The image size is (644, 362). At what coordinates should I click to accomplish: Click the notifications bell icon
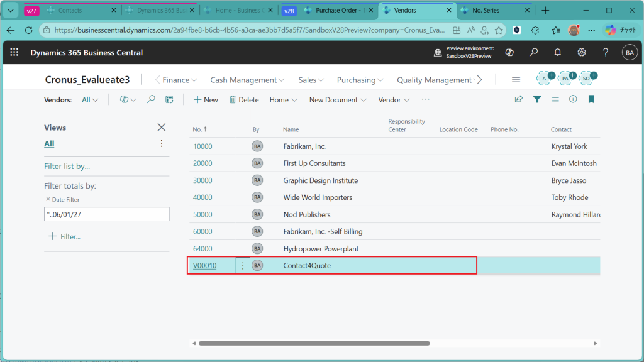(x=557, y=53)
